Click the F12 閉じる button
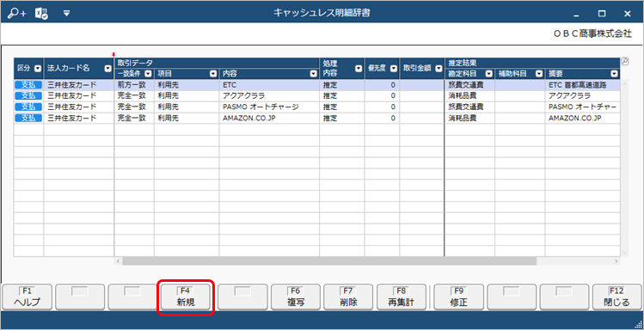The image size is (644, 330). coord(616,297)
